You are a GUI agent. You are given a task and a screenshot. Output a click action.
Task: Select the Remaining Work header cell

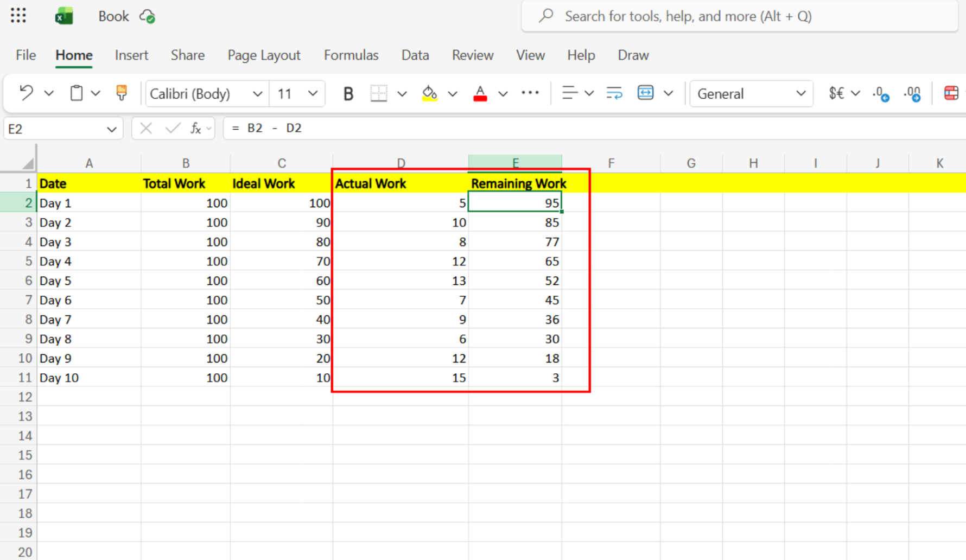515,183
